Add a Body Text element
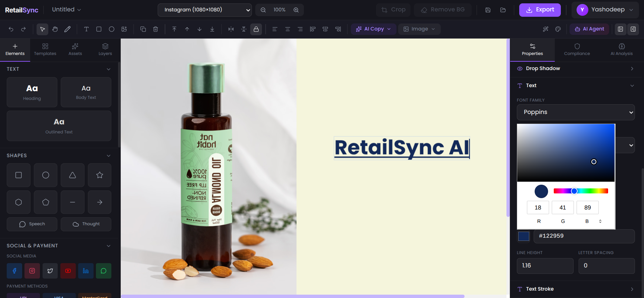Screen dimensions: 644x298 pos(86,93)
